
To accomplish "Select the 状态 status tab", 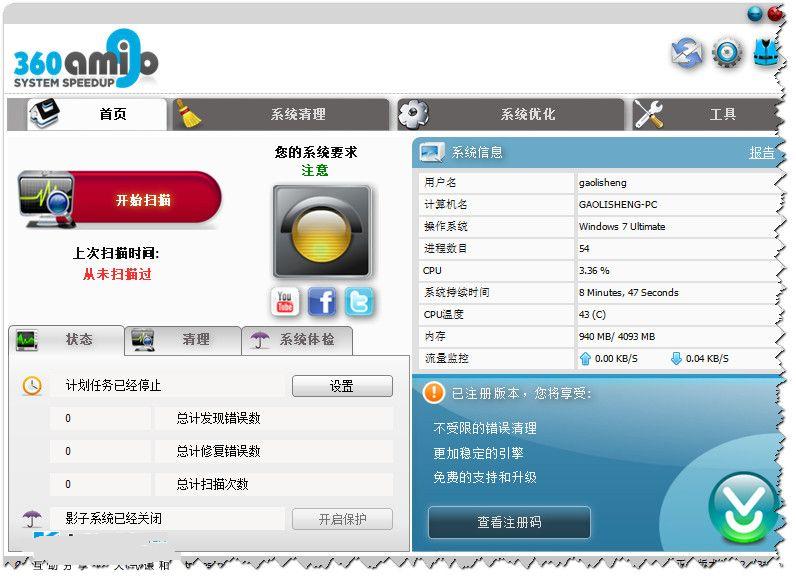I will tap(66, 339).
